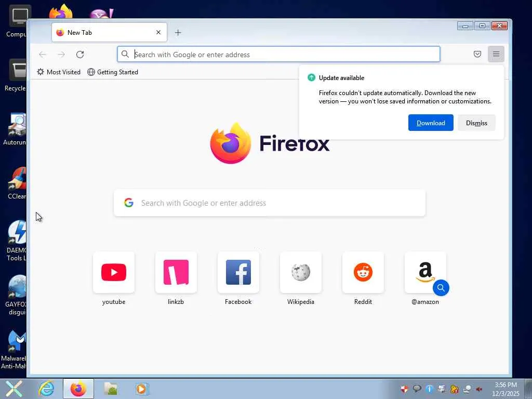Open the Getting Started bookmark
This screenshot has height=399, width=532.
(113, 72)
